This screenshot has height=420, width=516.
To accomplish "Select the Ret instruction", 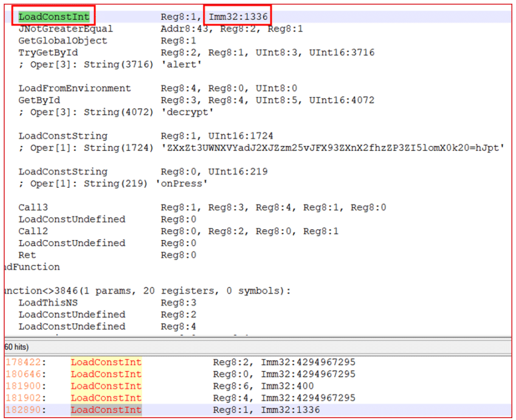I will (27, 255).
